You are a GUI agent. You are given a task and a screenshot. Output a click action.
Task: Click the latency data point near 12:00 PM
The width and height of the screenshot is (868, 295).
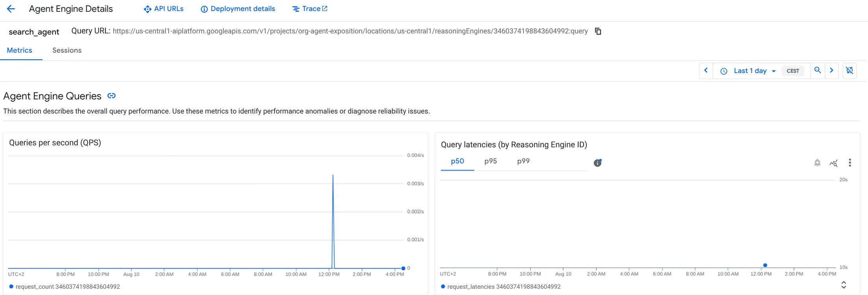tap(765, 265)
